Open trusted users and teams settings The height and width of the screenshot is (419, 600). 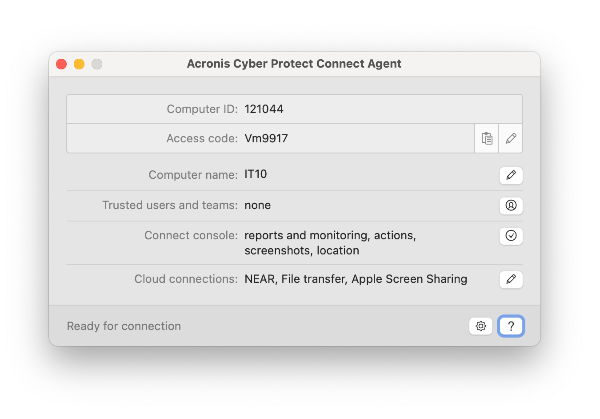click(x=511, y=205)
